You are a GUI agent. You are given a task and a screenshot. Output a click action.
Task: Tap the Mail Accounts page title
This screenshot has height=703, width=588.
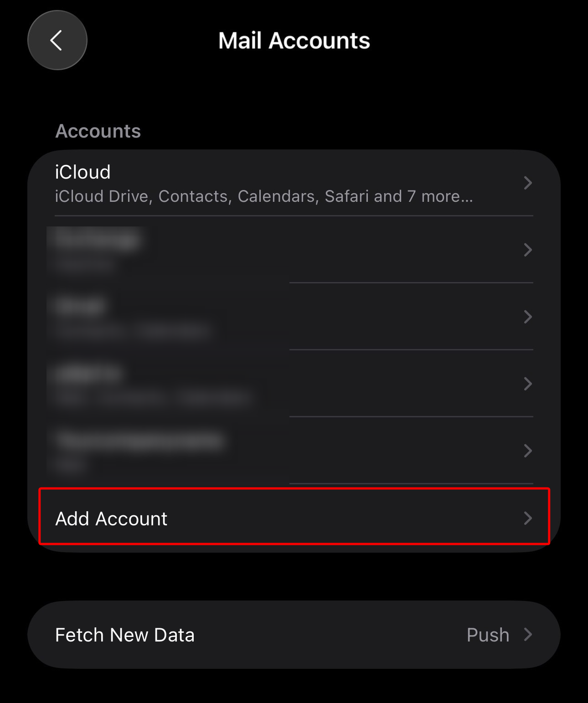[294, 41]
